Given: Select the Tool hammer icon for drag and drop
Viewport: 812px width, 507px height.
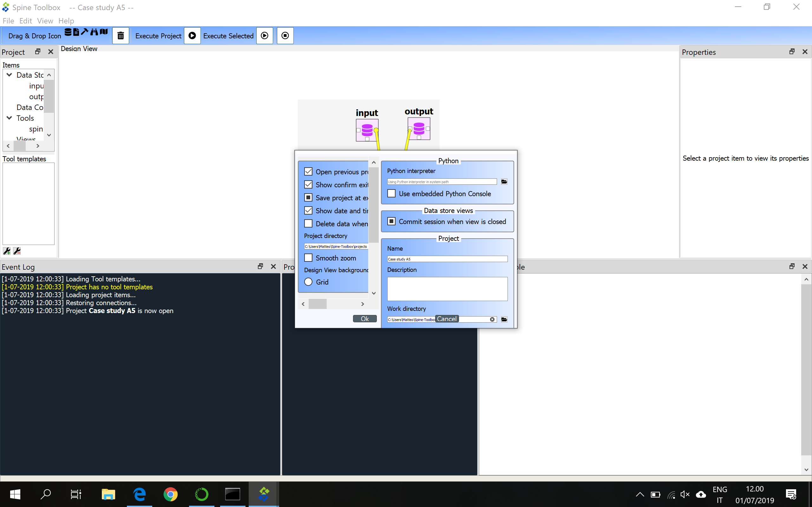Looking at the screenshot, I should (x=85, y=32).
